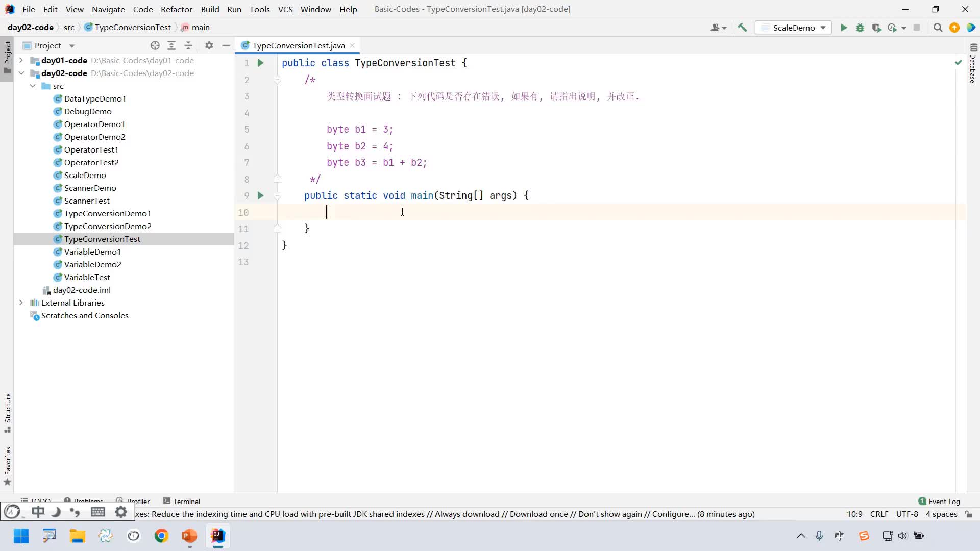Toggle the Structure tool window

click(x=7, y=412)
